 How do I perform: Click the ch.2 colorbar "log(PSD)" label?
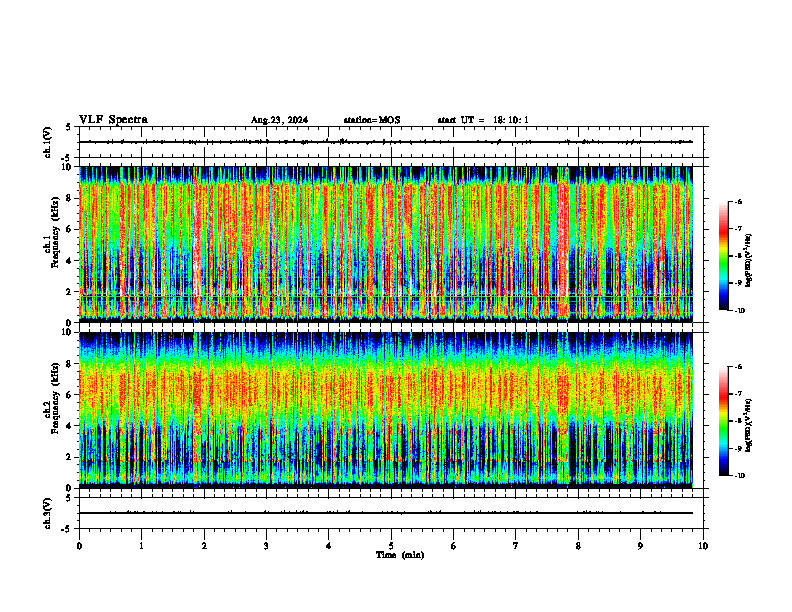pos(749,426)
